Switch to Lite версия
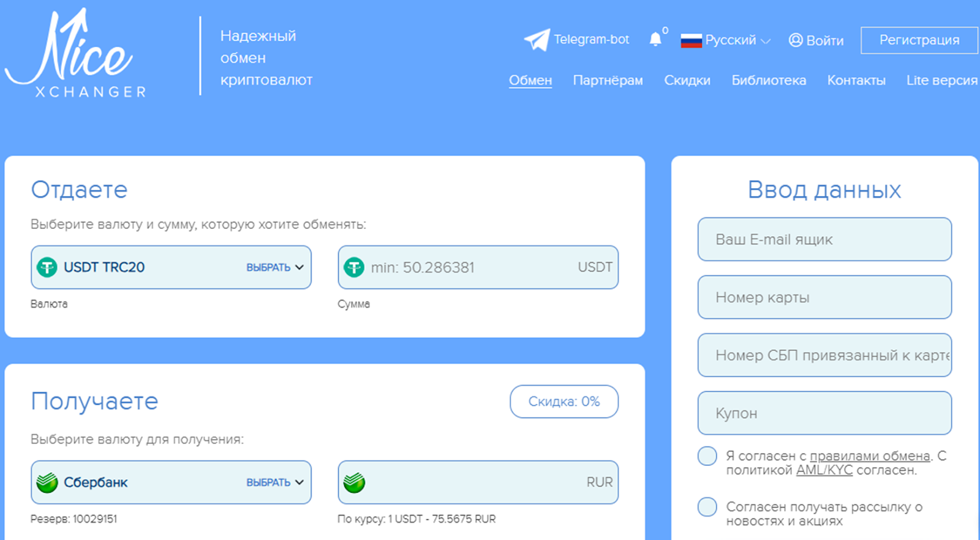The height and width of the screenshot is (540, 980). click(x=942, y=80)
